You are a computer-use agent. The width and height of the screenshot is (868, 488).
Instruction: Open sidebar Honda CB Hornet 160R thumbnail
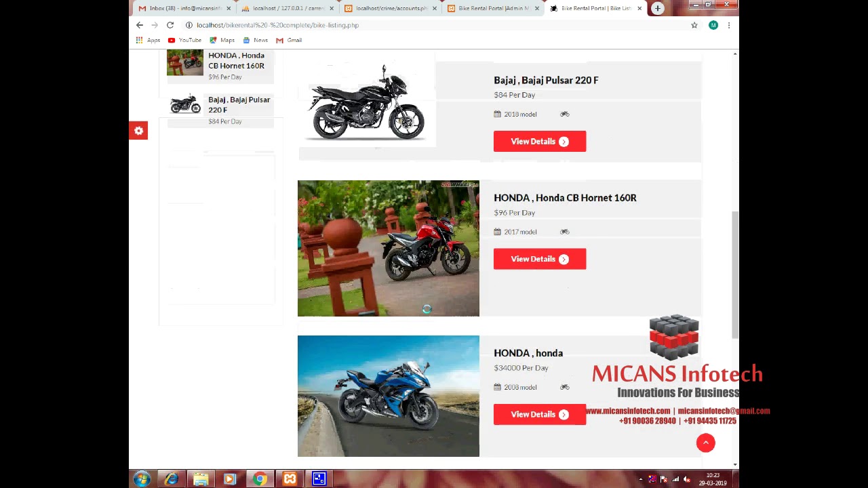(185, 62)
